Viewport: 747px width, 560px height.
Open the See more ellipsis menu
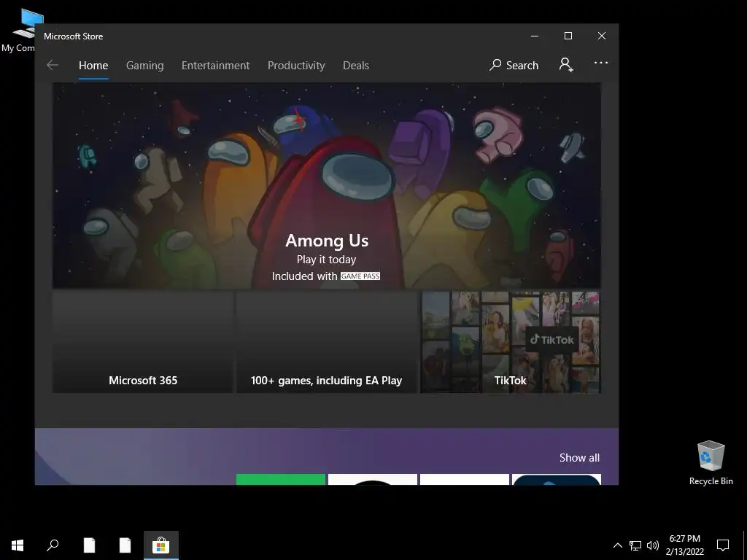tap(601, 63)
